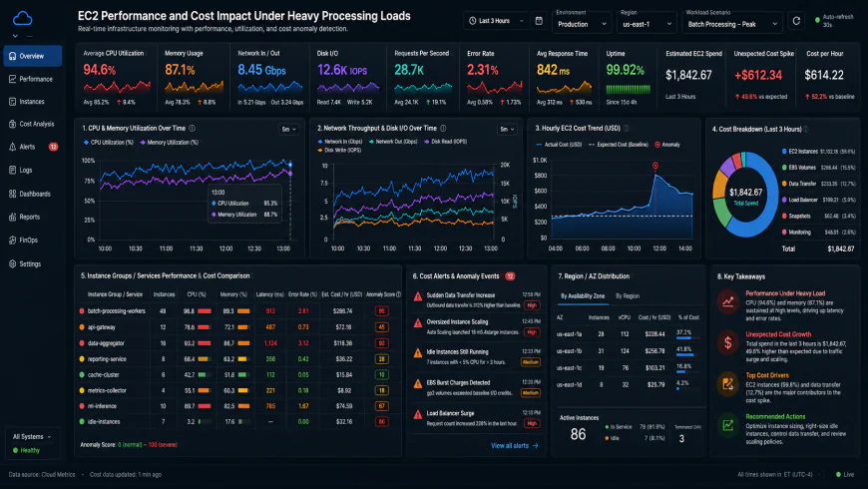868x489 pixels.
Task: Click the data-aggregator row name
Action: click(x=106, y=343)
